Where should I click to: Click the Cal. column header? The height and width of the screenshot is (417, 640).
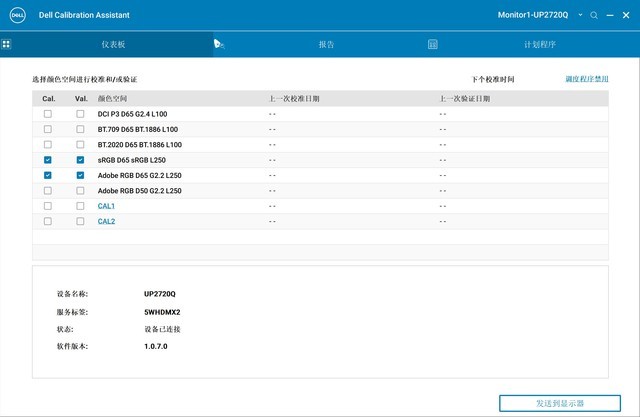click(x=49, y=99)
